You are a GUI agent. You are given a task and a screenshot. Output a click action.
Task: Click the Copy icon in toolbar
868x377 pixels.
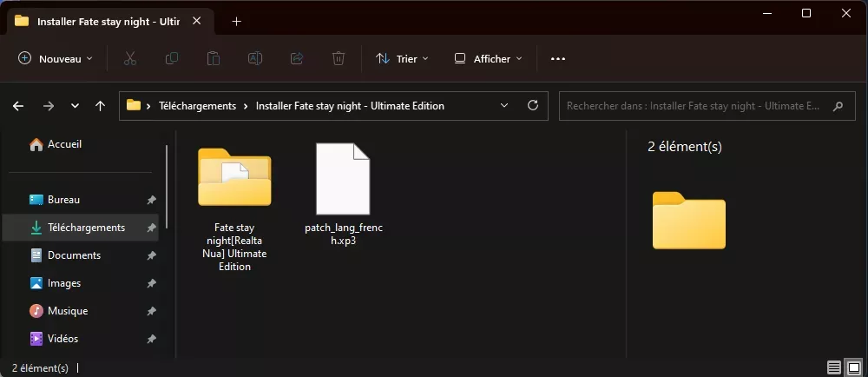click(172, 58)
